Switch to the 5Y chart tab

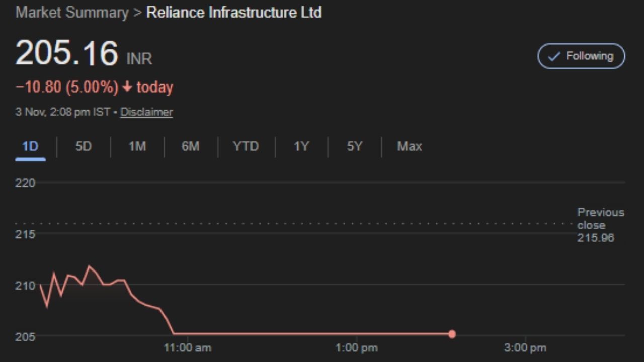[354, 146]
